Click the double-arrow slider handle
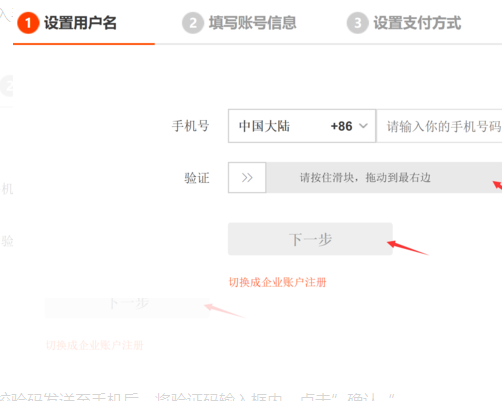 tap(247, 178)
